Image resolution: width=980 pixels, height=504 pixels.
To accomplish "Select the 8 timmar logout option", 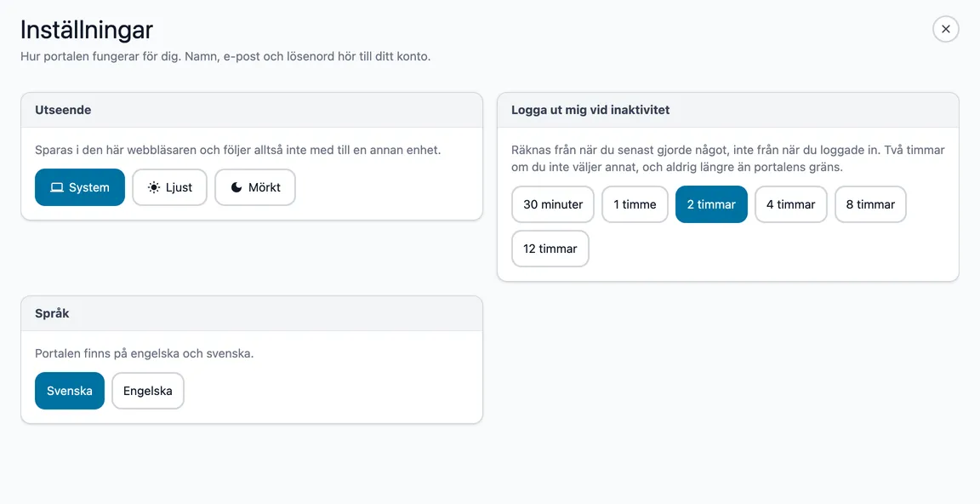I will tap(870, 203).
